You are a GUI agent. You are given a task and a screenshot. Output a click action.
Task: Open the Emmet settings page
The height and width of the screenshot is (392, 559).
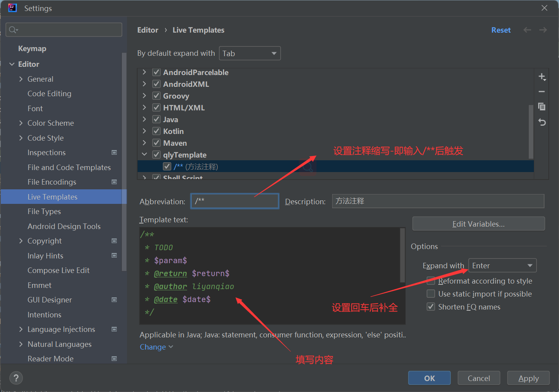click(x=39, y=285)
